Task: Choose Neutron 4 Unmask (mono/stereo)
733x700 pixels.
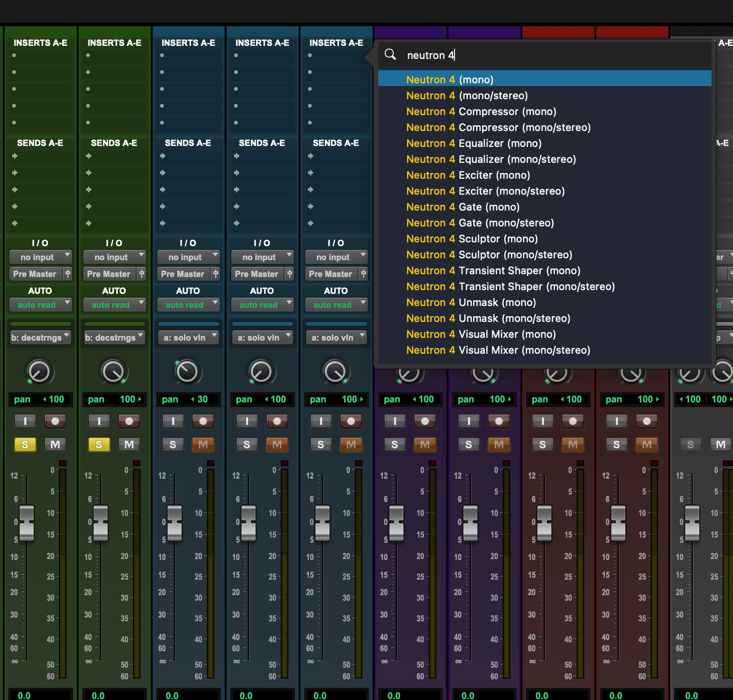Action: [x=545, y=318]
